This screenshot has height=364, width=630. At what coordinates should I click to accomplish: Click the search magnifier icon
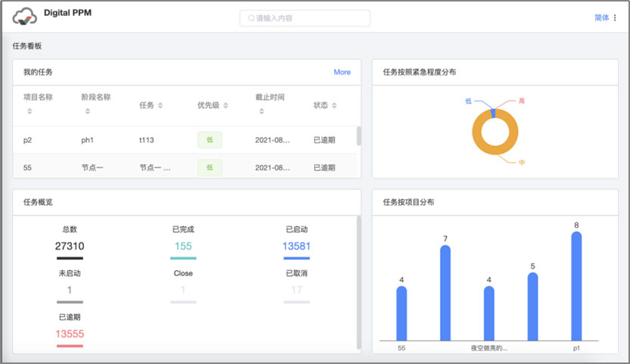coord(251,18)
